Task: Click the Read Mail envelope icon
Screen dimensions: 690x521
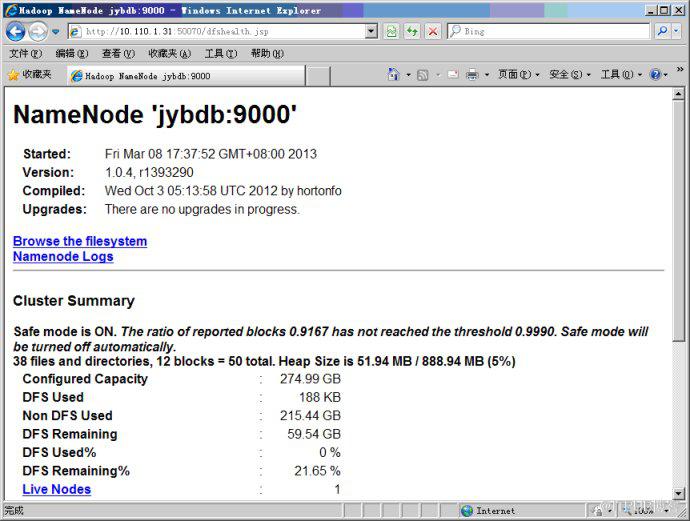Action: 453,75
